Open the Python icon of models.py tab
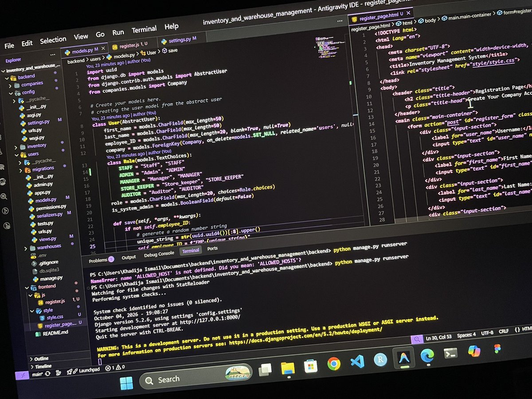The height and width of the screenshot is (399, 532). [67, 52]
